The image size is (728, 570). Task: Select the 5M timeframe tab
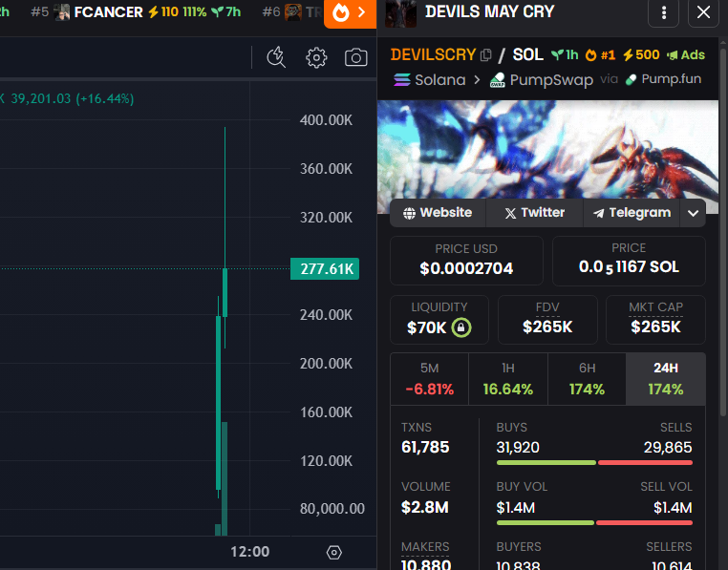429,378
